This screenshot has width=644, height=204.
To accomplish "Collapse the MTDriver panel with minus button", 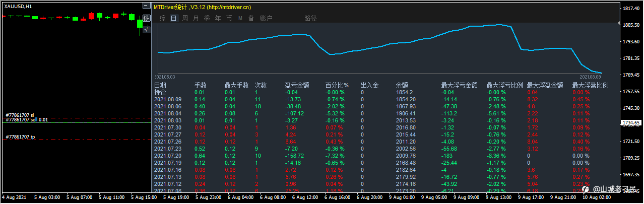I will pos(146,7).
